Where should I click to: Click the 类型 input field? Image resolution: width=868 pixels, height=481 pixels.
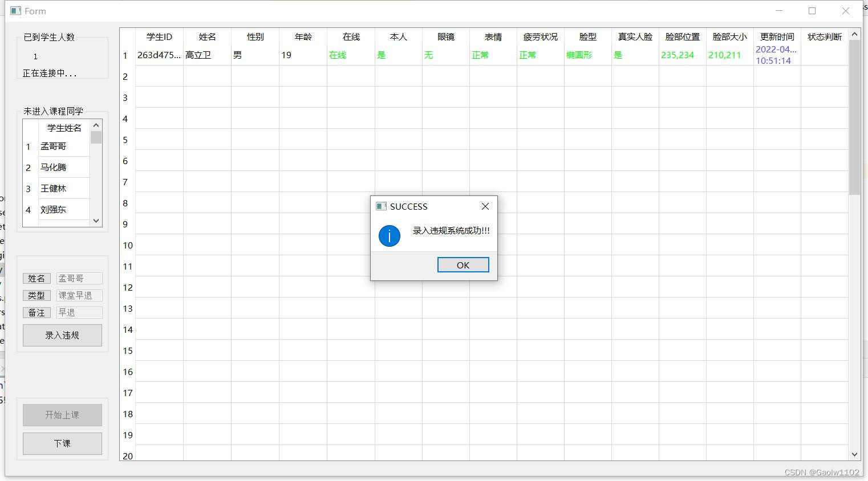click(x=79, y=295)
